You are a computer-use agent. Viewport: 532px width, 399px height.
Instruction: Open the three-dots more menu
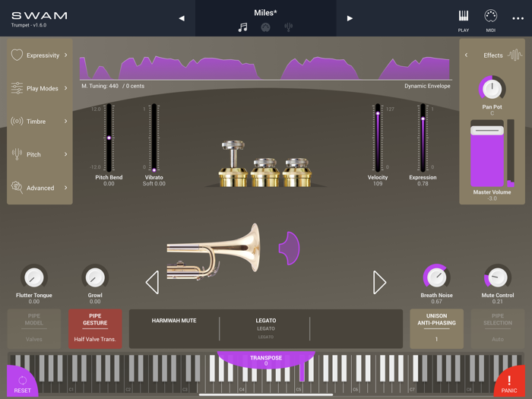click(x=518, y=18)
